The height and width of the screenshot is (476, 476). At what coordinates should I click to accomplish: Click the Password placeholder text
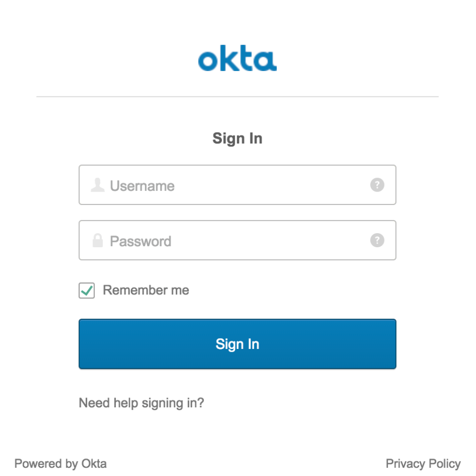141,241
